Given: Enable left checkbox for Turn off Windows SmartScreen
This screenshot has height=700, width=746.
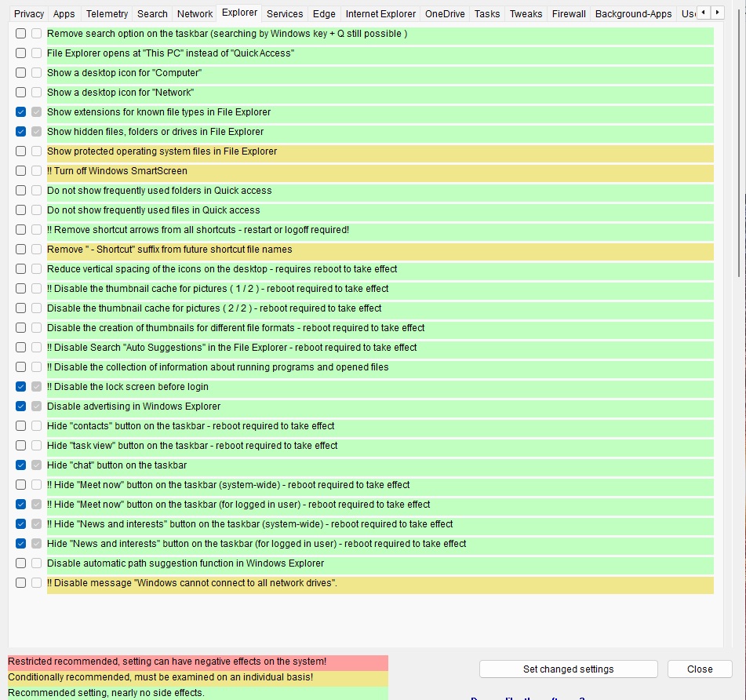Looking at the screenshot, I should click(x=21, y=171).
